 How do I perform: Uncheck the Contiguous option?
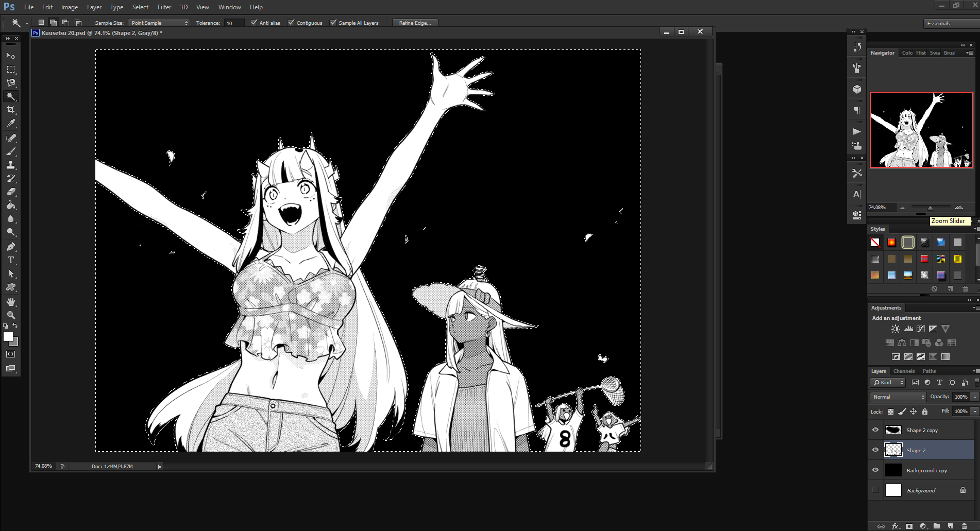pyautogui.click(x=291, y=23)
